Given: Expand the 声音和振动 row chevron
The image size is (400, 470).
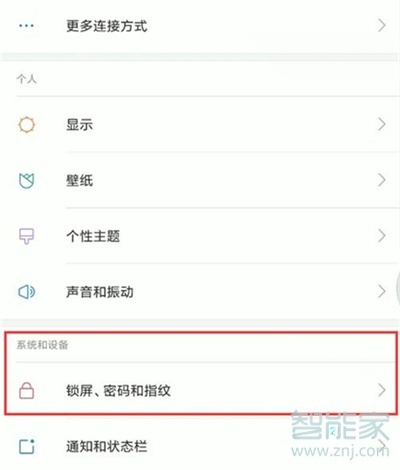Looking at the screenshot, I should pos(382,291).
